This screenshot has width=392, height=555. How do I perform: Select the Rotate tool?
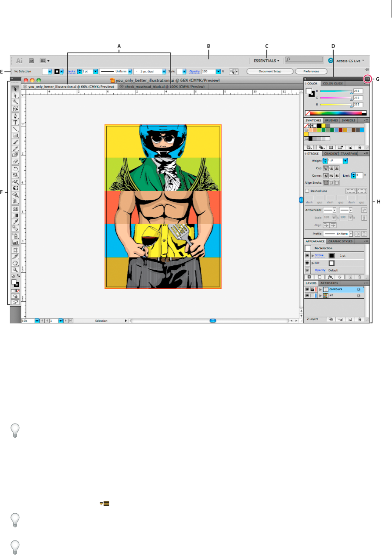[15, 169]
